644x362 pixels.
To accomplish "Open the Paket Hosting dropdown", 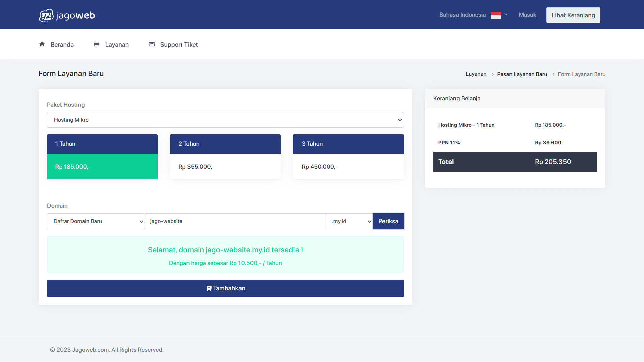I will click(x=225, y=120).
